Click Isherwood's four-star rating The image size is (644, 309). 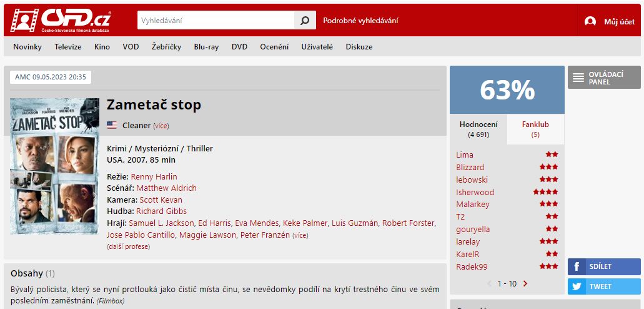click(545, 192)
